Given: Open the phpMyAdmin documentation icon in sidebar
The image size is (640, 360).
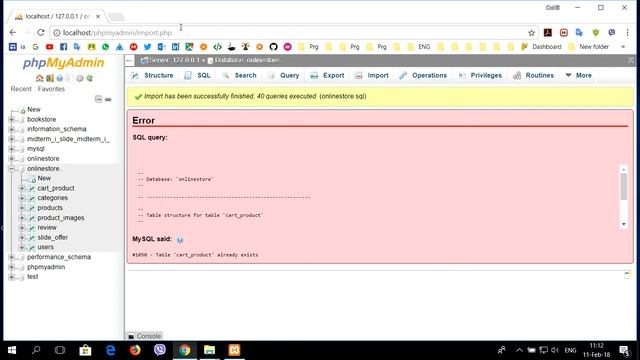Looking at the screenshot, I should click(60, 78).
